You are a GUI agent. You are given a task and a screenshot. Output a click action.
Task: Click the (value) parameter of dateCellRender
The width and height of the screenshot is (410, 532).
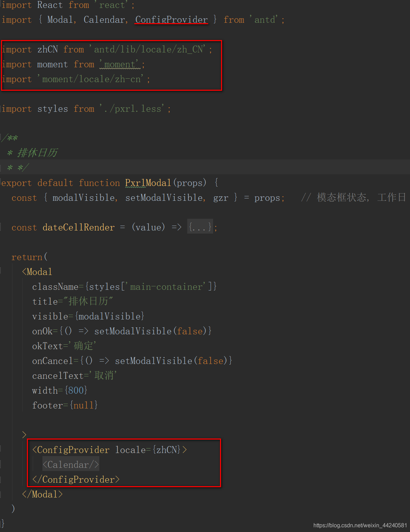click(x=148, y=227)
